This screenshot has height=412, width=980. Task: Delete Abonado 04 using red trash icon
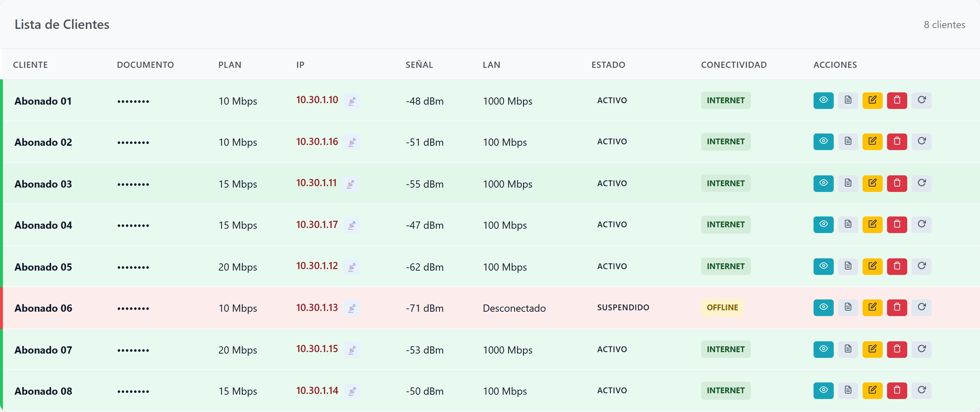pyautogui.click(x=897, y=225)
